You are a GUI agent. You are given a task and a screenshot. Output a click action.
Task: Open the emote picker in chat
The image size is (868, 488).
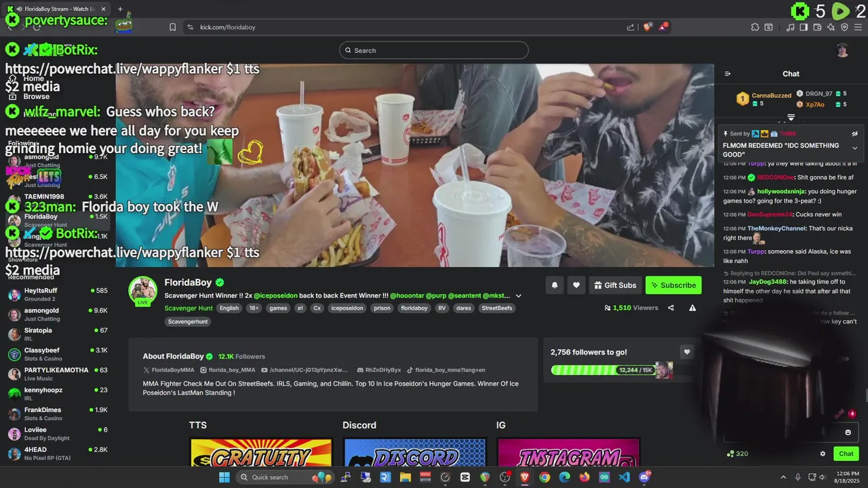coord(848,432)
